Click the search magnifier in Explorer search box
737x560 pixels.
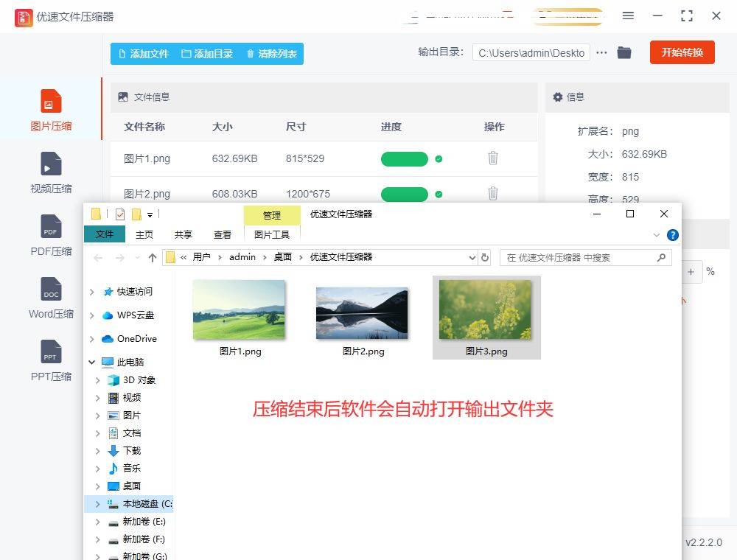click(x=662, y=257)
